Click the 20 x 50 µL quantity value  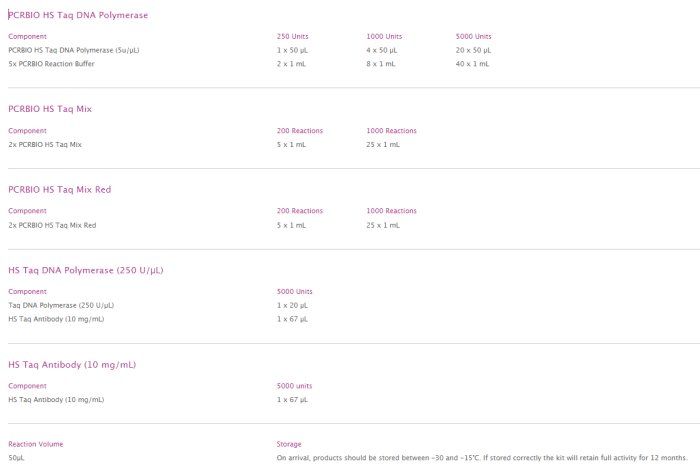point(472,49)
